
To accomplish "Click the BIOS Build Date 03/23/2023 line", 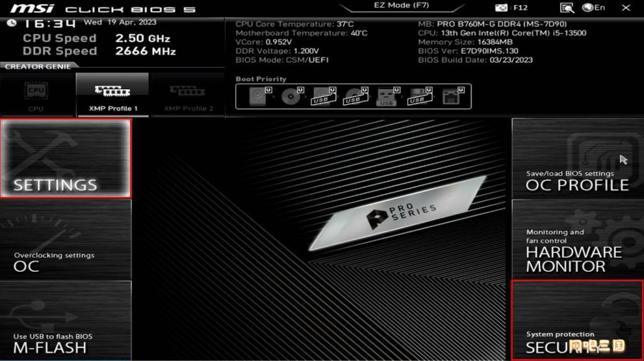I will pos(475,60).
